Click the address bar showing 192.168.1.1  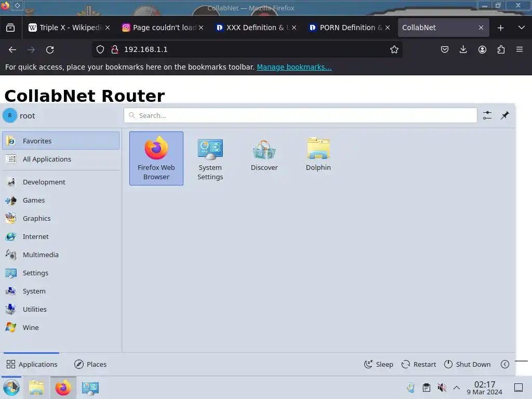248,49
